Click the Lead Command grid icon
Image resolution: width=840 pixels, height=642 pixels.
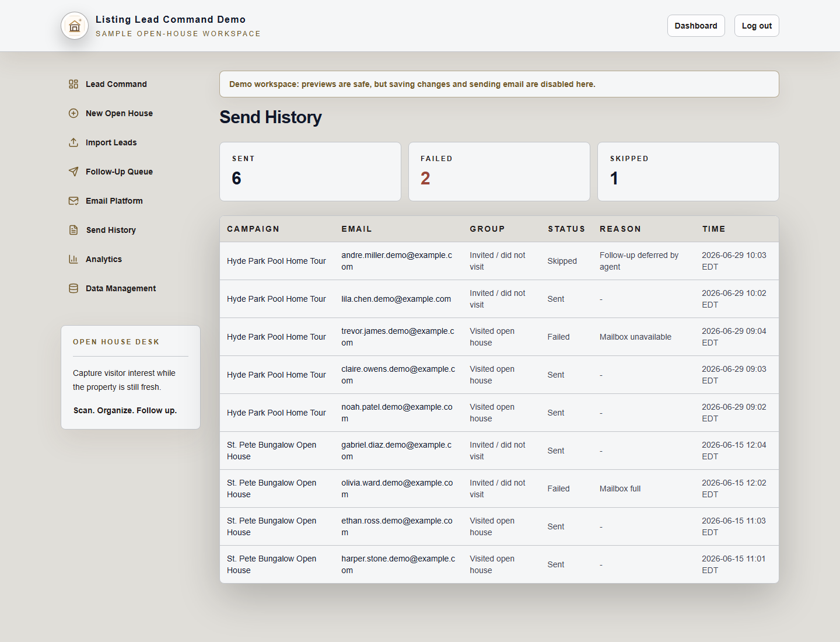point(73,84)
